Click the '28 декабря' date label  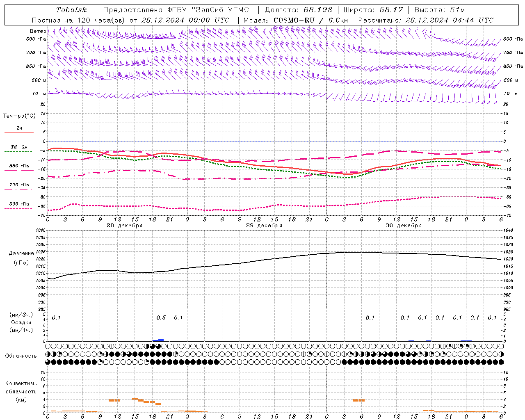click(x=125, y=226)
